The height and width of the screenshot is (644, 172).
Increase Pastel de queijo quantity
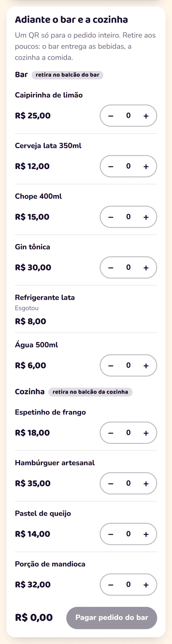click(x=146, y=534)
